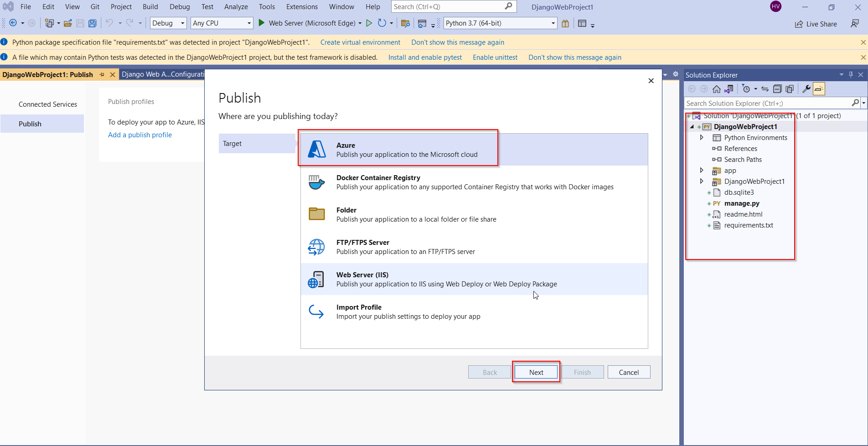868x446 pixels.
Task: Click the Show All Files icon in Solution Explorer
Action: (x=790, y=89)
